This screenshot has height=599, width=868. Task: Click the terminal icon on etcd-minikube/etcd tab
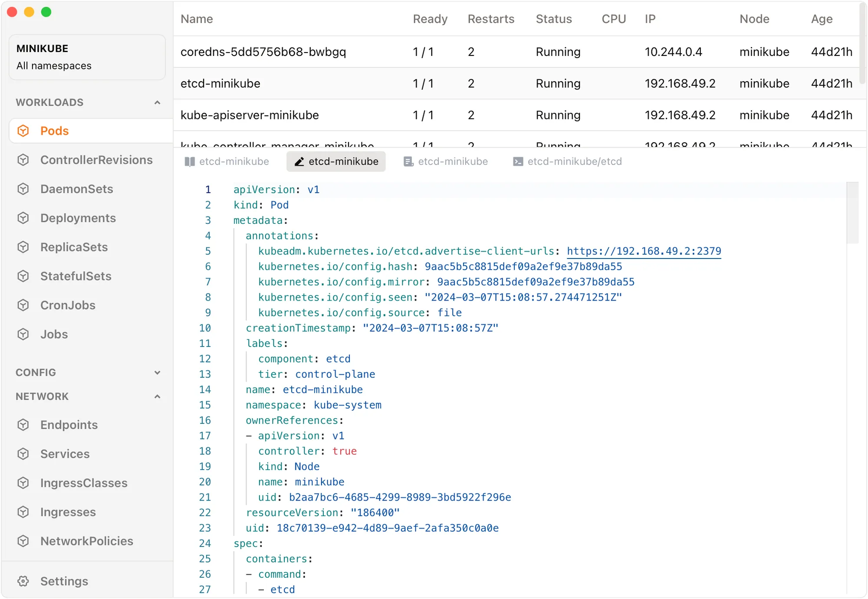518,162
